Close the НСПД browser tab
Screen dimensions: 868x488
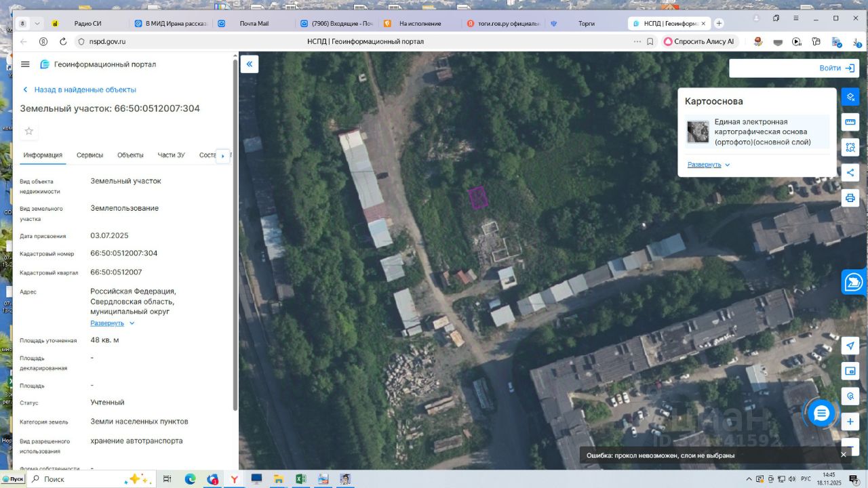pyautogui.click(x=703, y=23)
